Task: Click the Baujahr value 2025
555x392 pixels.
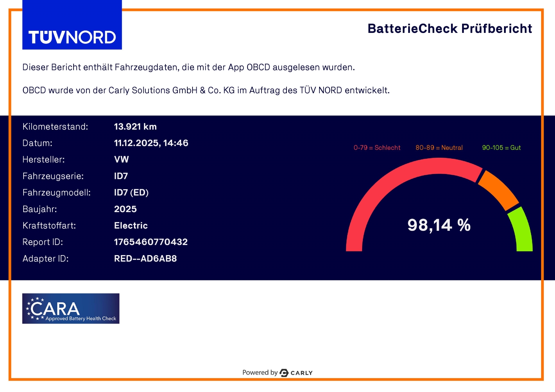Action: (x=125, y=209)
